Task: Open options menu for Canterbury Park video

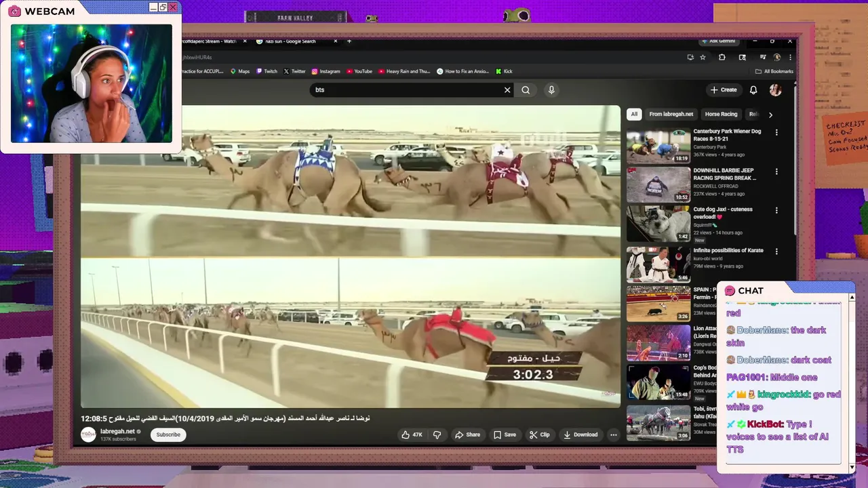Action: tap(776, 133)
